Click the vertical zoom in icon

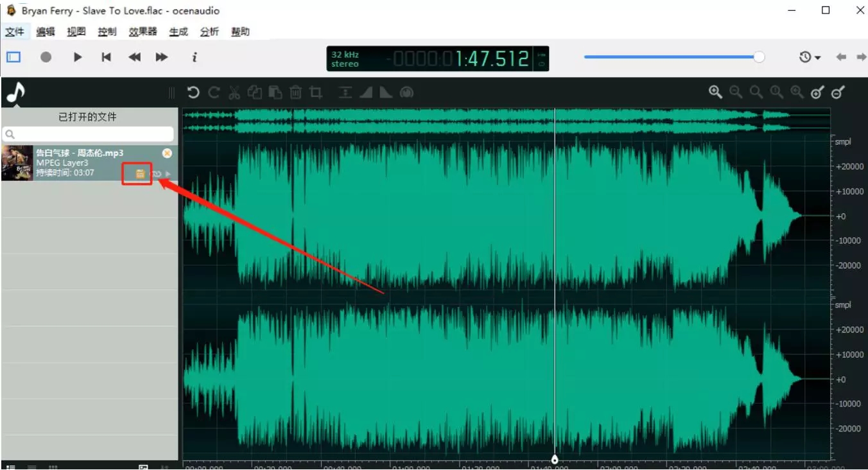[x=816, y=92]
